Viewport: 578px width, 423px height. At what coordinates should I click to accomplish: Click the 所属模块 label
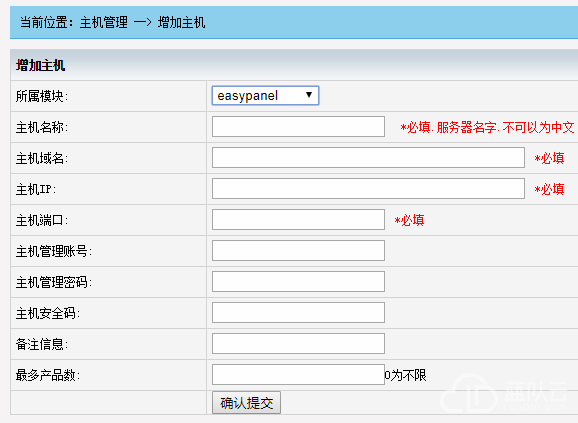click(42, 97)
